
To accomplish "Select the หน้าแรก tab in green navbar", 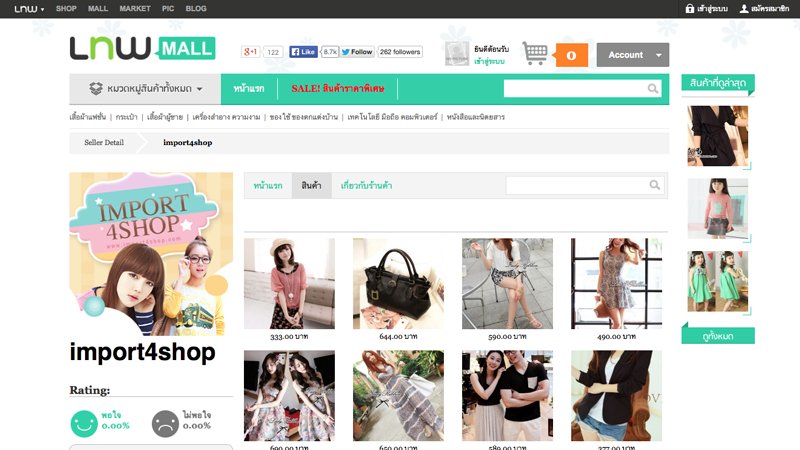I will pyautogui.click(x=249, y=89).
